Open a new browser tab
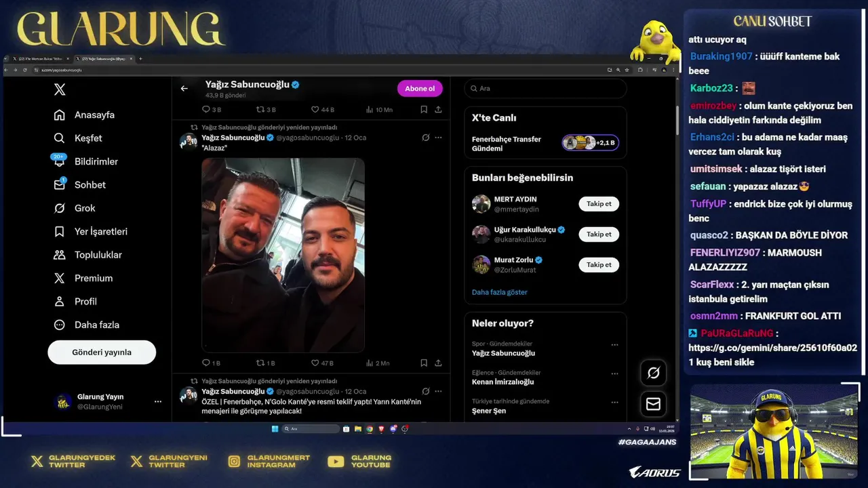The width and height of the screenshot is (868, 488). coord(140,59)
